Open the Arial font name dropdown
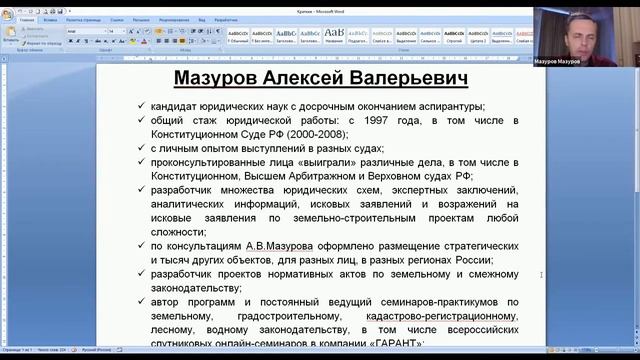The image size is (640, 360). [105, 31]
